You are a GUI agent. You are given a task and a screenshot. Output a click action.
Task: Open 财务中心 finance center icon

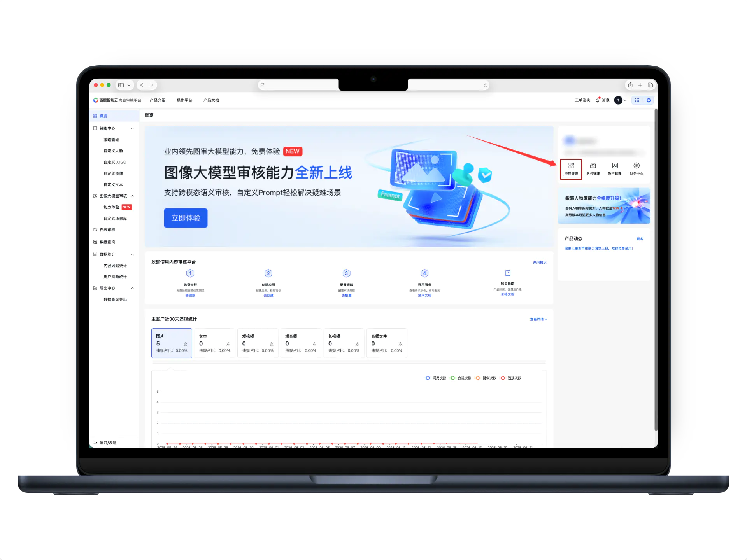pos(637,169)
